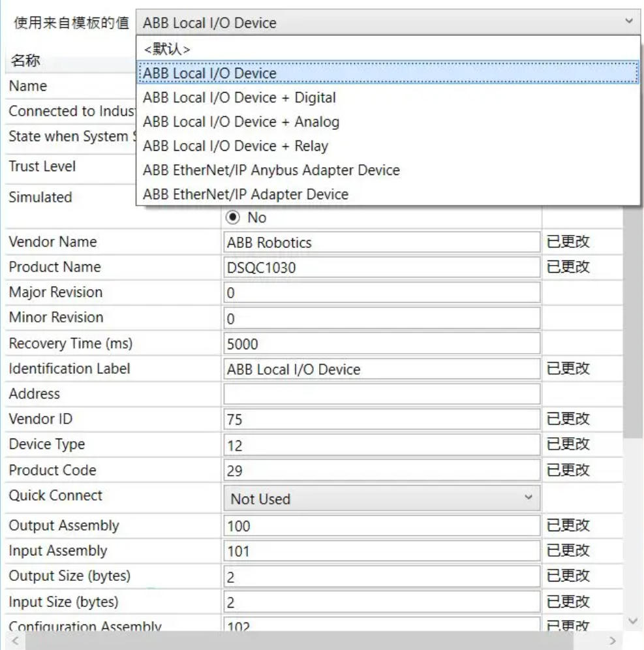The image size is (644, 650).
Task: Pick ABB Local I/O Device + Relay option
Action: [x=235, y=146]
